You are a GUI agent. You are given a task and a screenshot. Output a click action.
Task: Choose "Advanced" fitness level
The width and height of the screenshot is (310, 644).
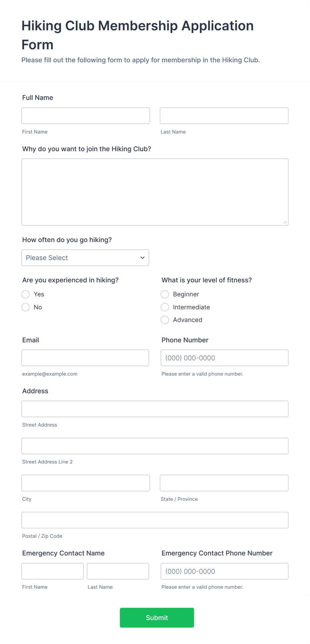tap(165, 320)
